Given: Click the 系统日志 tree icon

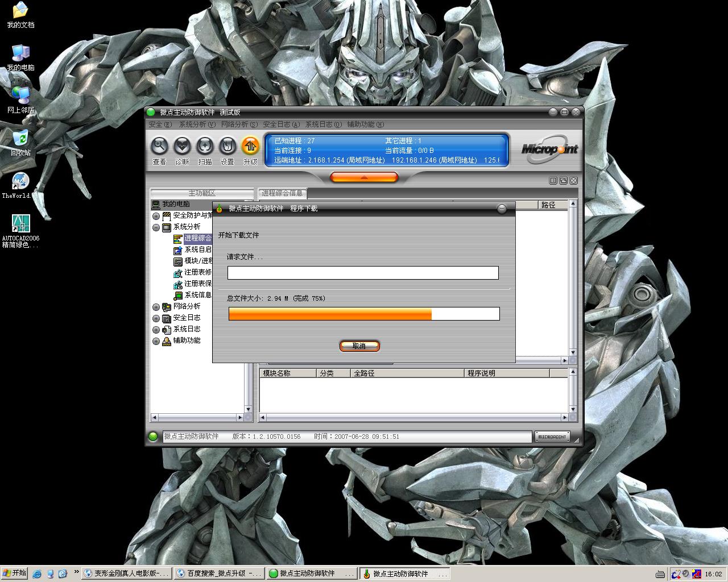Looking at the screenshot, I should click(x=167, y=330).
